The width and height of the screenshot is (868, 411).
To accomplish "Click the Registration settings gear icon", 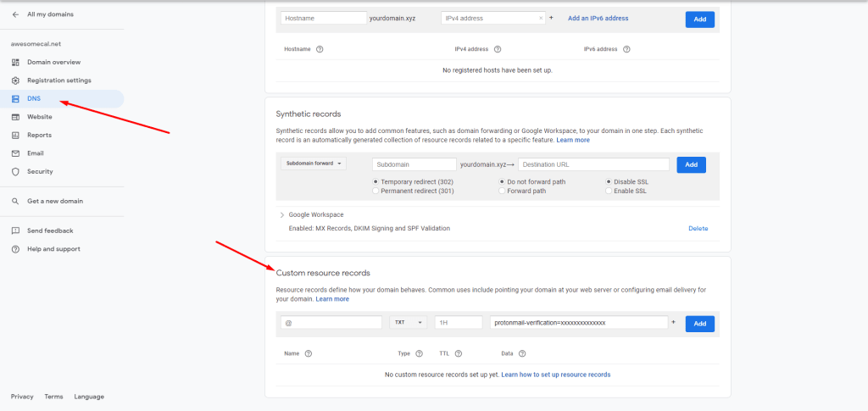I will click(x=15, y=81).
